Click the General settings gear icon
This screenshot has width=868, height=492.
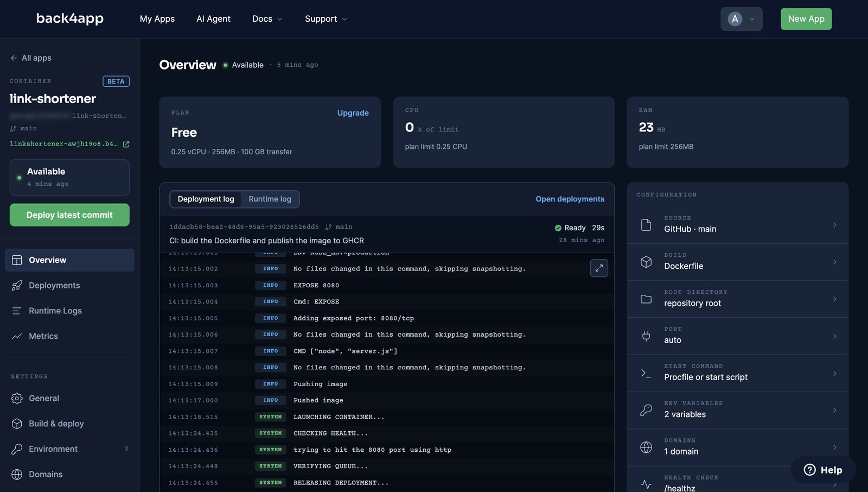click(17, 398)
